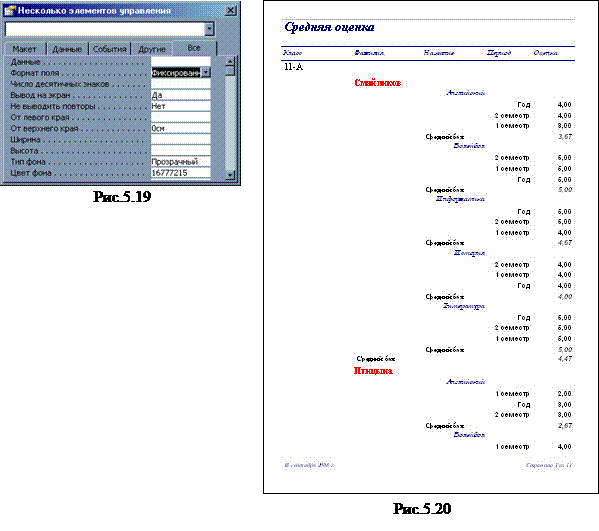The height and width of the screenshot is (531, 599).
Task: Click the first red student surname in the report
Action: 378,83
